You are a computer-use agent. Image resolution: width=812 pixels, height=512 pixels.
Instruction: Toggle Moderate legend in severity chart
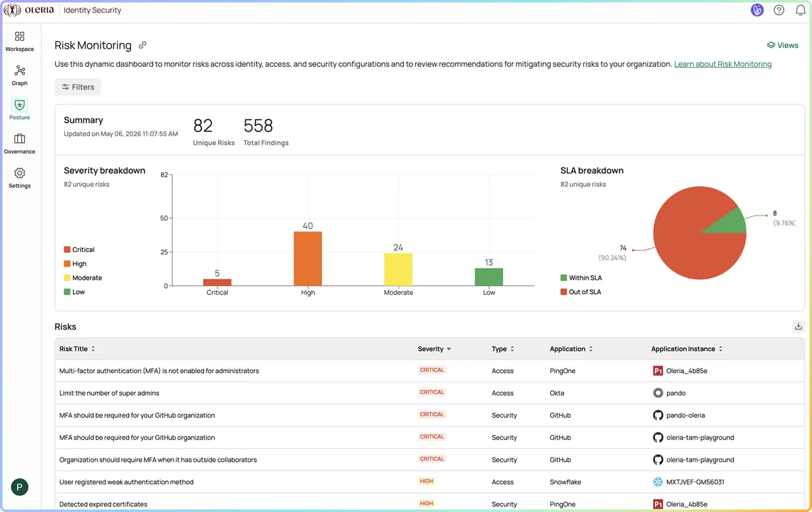click(x=83, y=278)
